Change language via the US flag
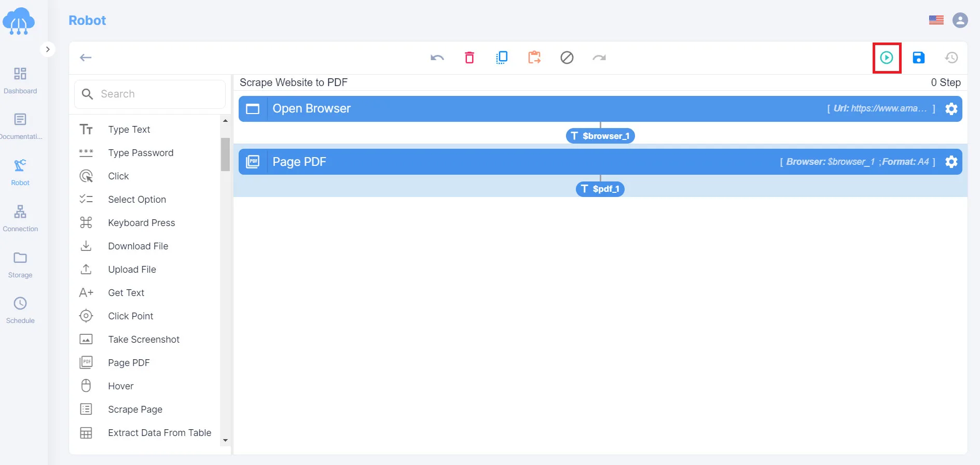980x465 pixels. [936, 20]
